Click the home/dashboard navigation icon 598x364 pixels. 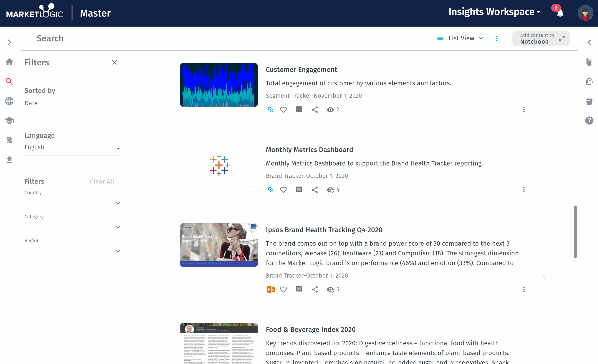point(10,61)
